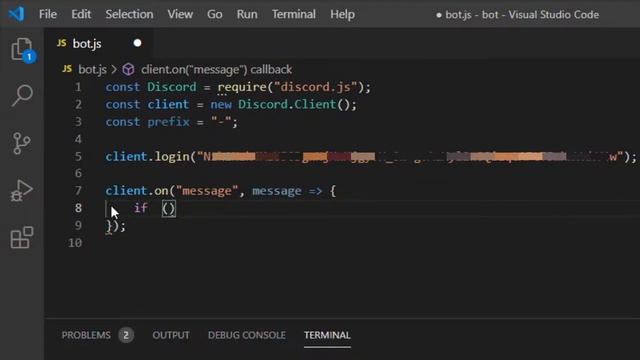Open the Selection menu

click(129, 14)
